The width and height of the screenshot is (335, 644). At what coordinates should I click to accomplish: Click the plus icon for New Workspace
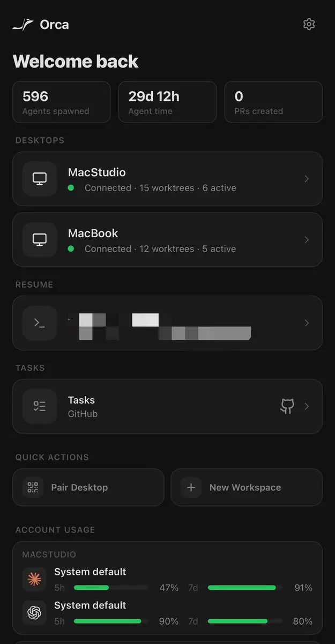[x=191, y=487]
